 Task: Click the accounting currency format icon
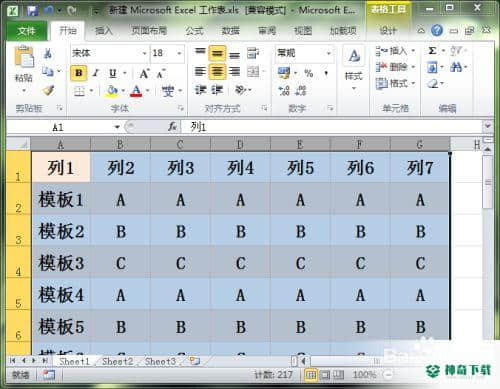284,73
